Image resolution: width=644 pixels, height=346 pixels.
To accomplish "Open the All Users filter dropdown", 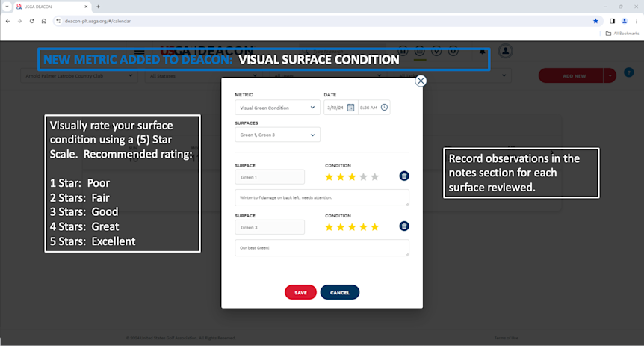I will pos(327,76).
